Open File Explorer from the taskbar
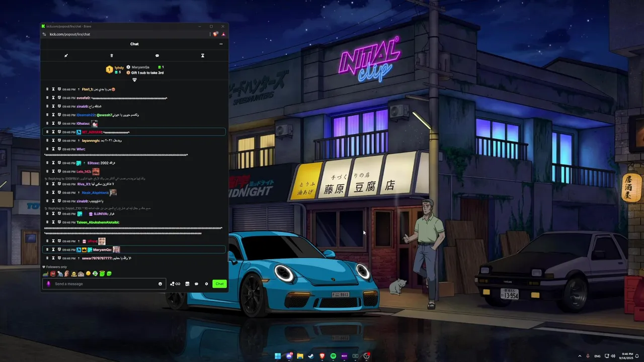Viewport: 644px width, 362px height. click(300, 356)
